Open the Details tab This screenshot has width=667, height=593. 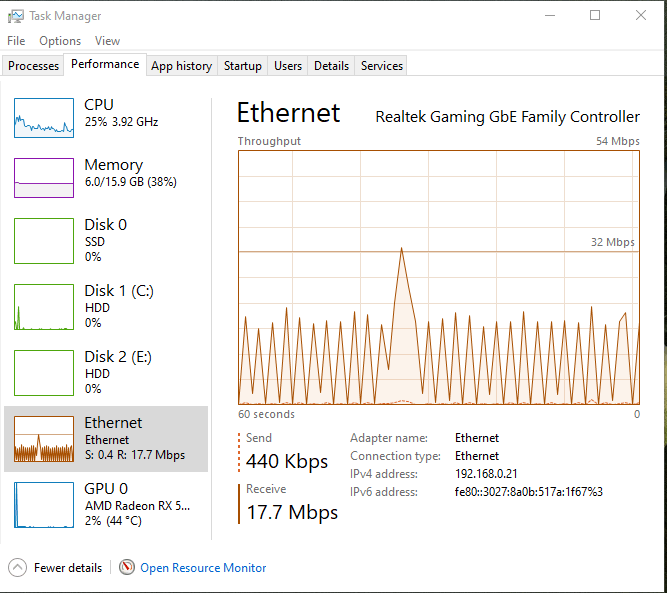click(x=331, y=66)
